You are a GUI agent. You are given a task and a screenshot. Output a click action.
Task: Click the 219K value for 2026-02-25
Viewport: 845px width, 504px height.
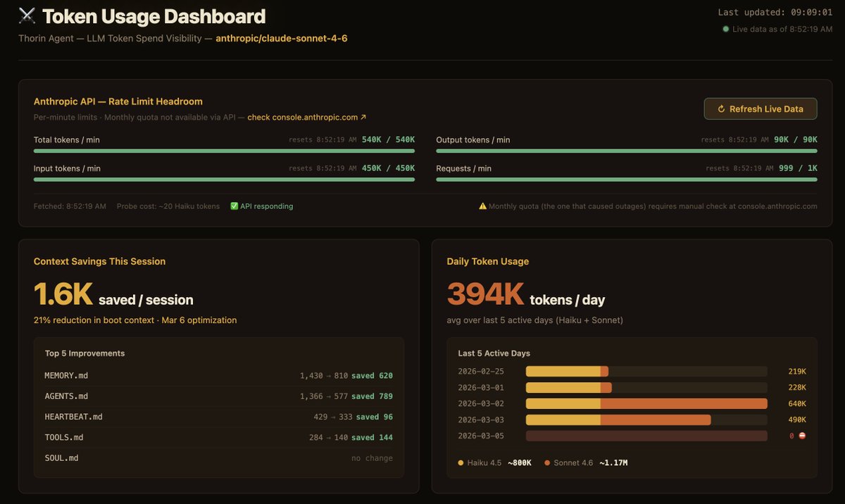tap(797, 371)
